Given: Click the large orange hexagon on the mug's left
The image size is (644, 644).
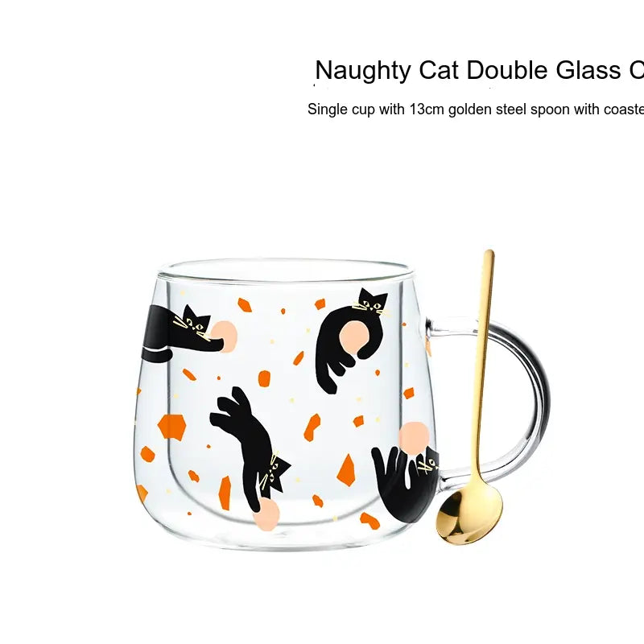Looking at the screenshot, I should (171, 427).
